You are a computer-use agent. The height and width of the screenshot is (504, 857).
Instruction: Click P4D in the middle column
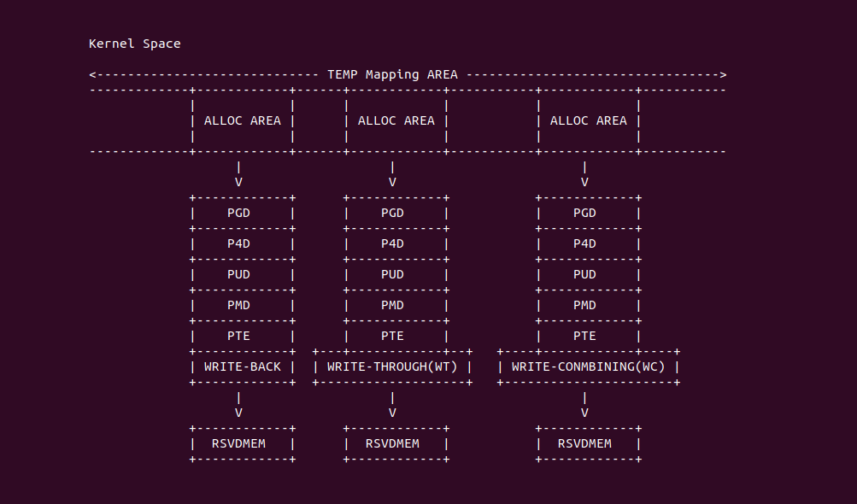[392, 243]
